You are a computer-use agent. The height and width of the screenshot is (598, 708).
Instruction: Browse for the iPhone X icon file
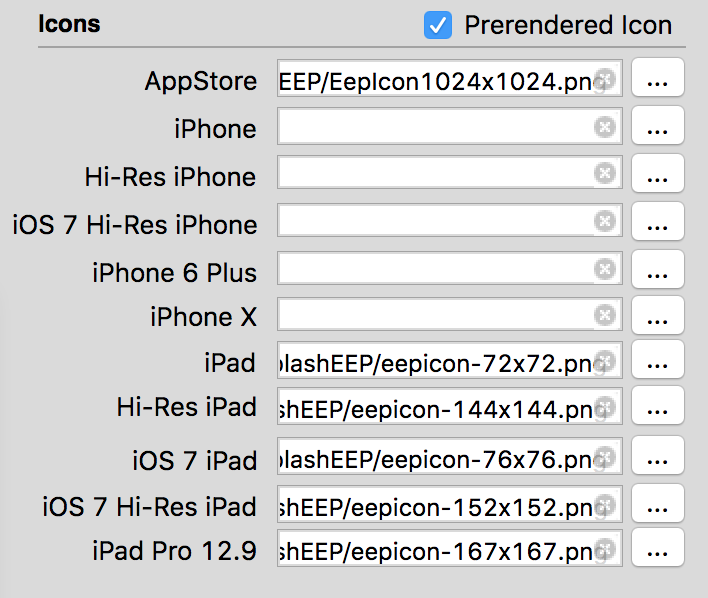pyautogui.click(x=657, y=316)
